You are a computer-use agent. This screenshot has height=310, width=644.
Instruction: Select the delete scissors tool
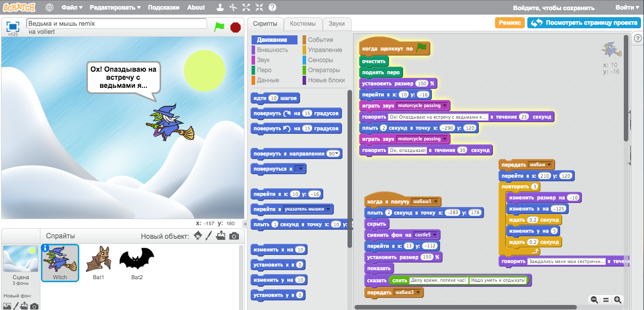point(233,8)
